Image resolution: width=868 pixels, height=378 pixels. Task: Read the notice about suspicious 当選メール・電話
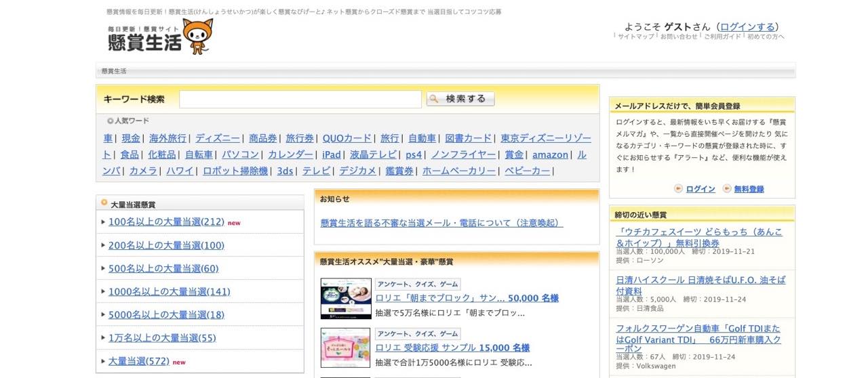point(441,222)
